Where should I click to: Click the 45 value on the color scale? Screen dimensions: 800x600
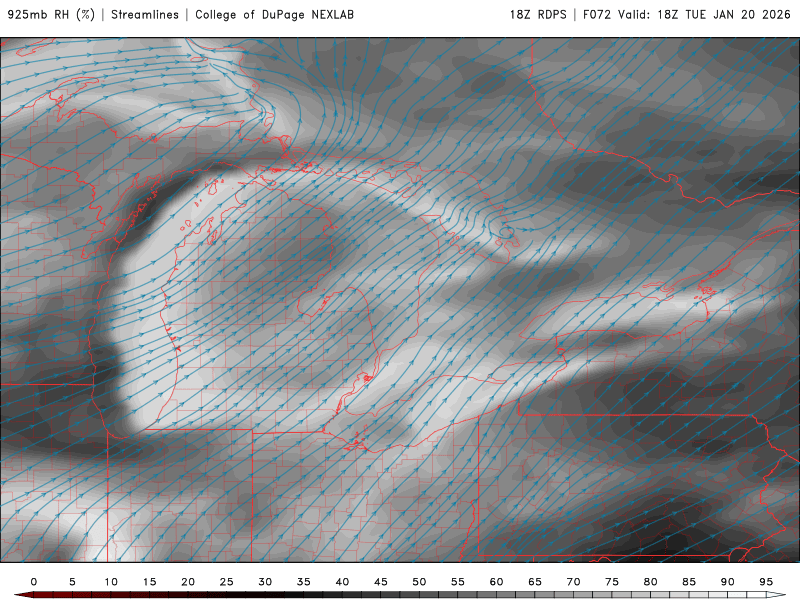[x=381, y=582]
